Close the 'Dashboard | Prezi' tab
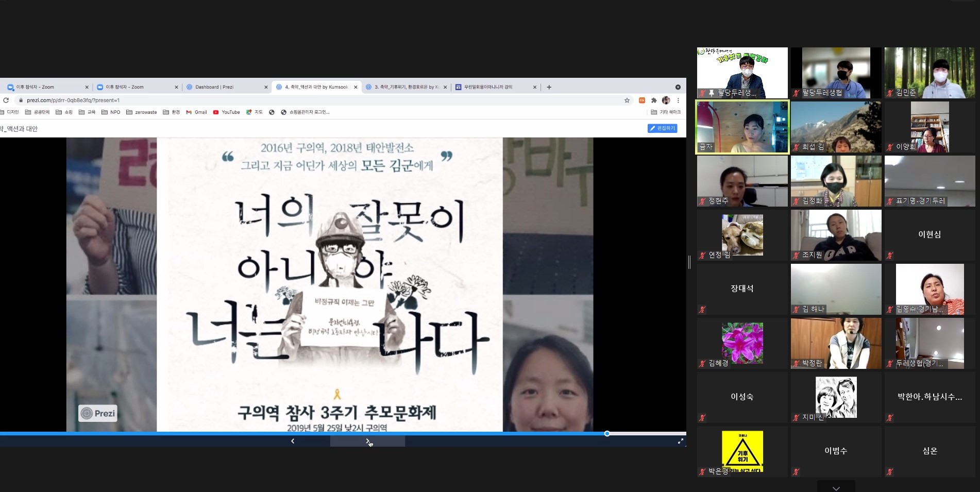 click(266, 87)
